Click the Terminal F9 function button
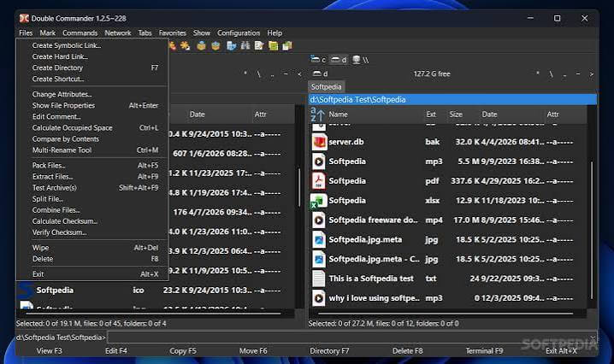 [x=484, y=350]
